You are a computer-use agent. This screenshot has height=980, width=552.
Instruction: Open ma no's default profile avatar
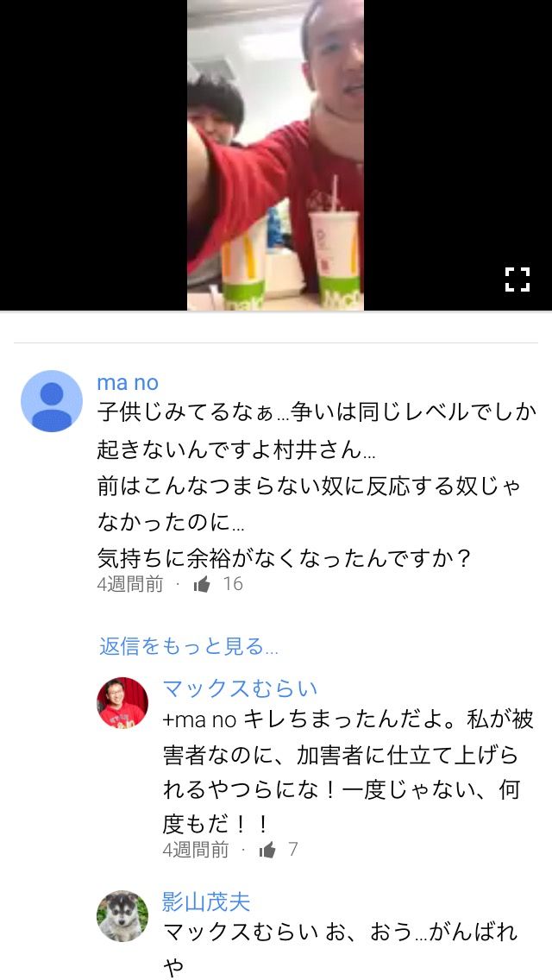click(x=52, y=401)
